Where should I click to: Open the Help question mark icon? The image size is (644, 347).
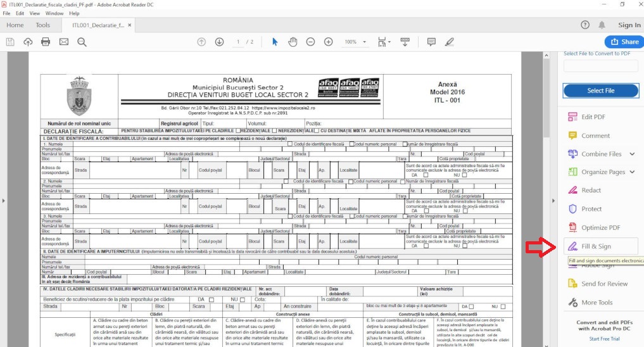585,25
